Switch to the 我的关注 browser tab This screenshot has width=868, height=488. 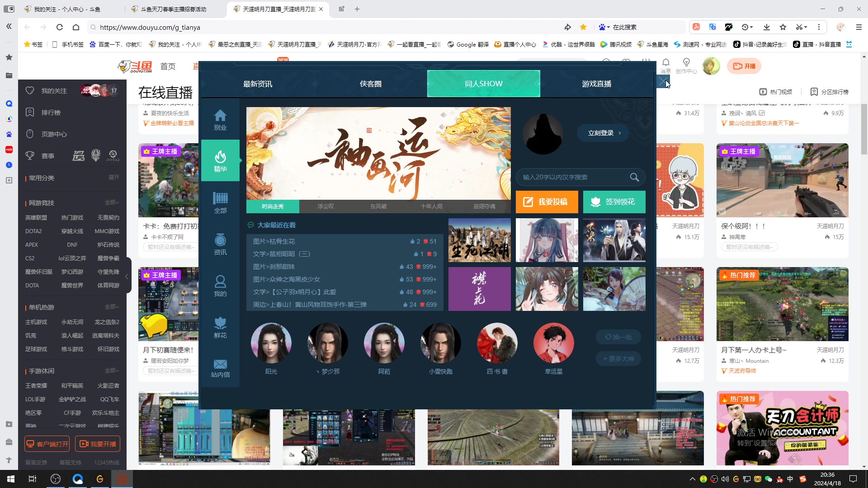coord(67,9)
